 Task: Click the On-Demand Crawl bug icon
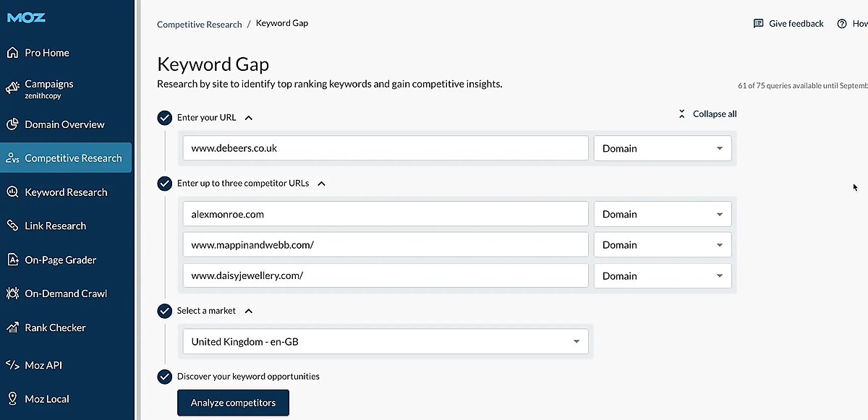point(12,293)
